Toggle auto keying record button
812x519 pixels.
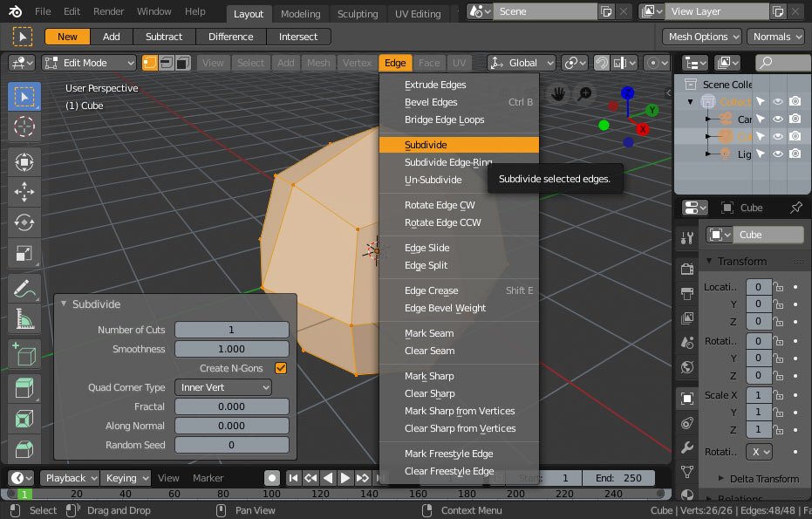click(272, 478)
